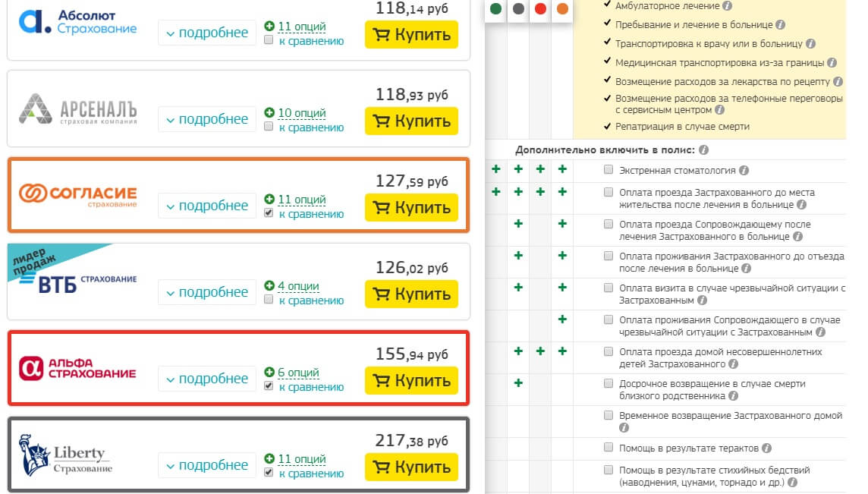Open '10 опций' list for Арсеналъ
Viewport: 868px width, 494px height.
pos(302,113)
